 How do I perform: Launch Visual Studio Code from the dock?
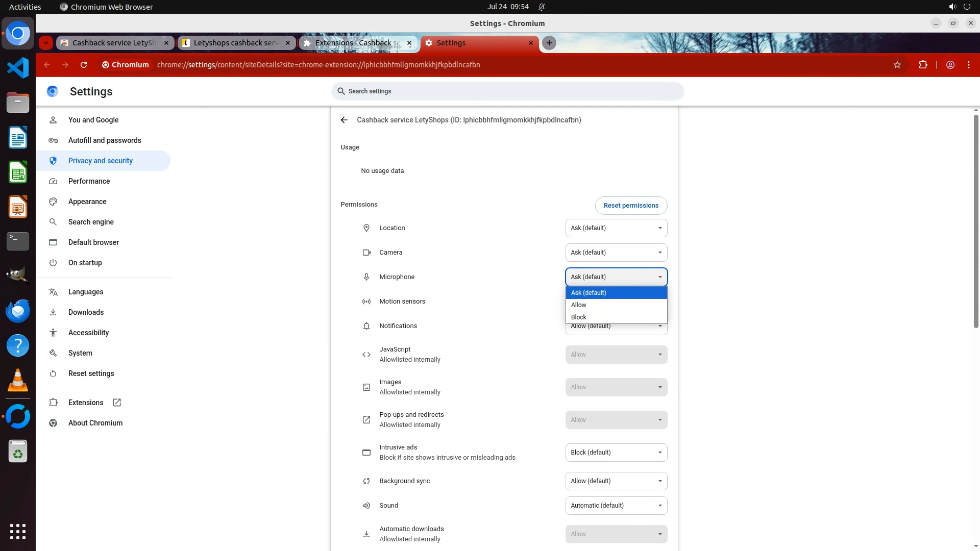pos(18,68)
